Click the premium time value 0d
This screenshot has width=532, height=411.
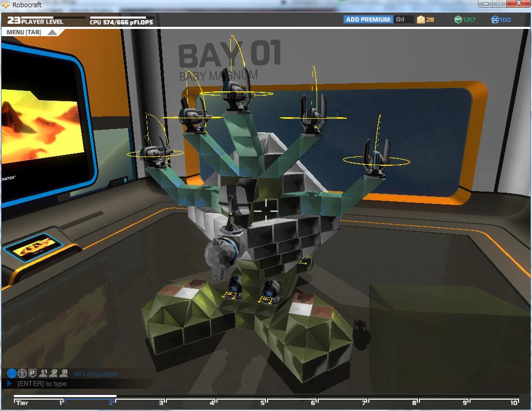[400, 19]
